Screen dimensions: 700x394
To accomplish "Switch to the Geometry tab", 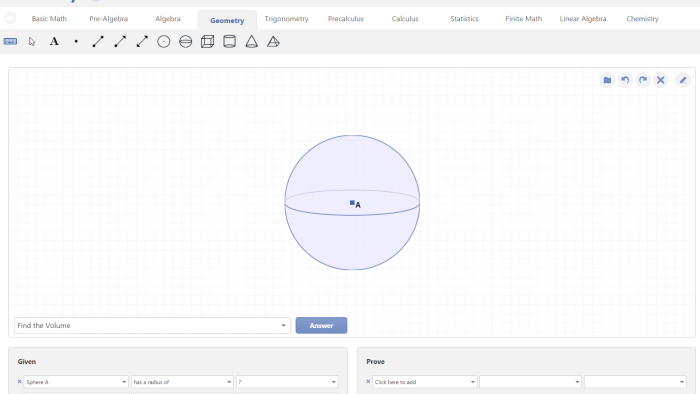I will click(227, 20).
